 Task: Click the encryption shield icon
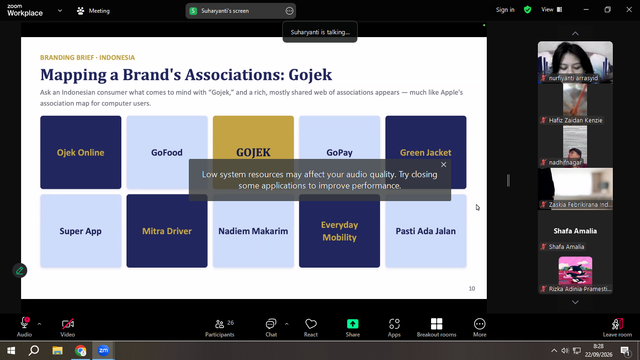(x=527, y=10)
